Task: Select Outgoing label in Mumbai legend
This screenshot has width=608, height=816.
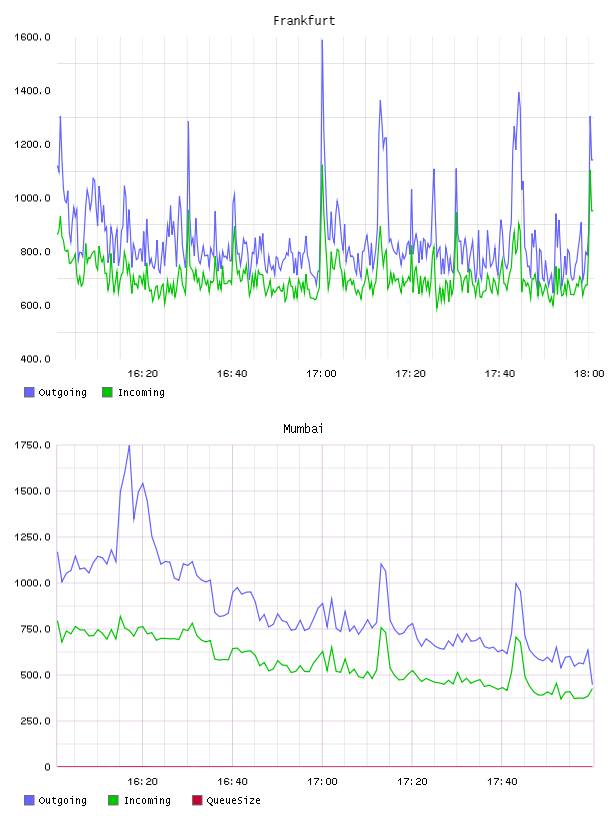Action: [62, 800]
